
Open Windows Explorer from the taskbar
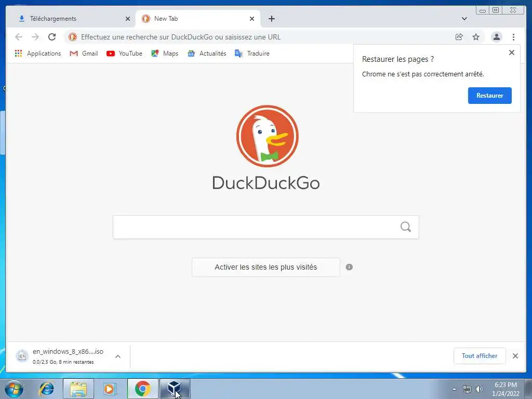coord(78,389)
